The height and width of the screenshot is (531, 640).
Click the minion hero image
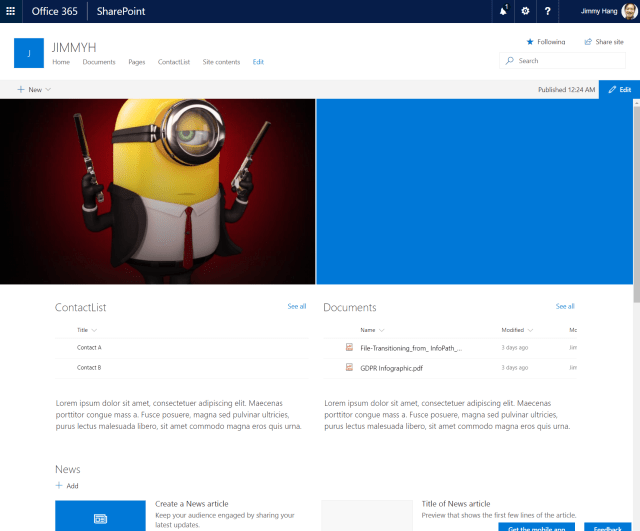158,191
